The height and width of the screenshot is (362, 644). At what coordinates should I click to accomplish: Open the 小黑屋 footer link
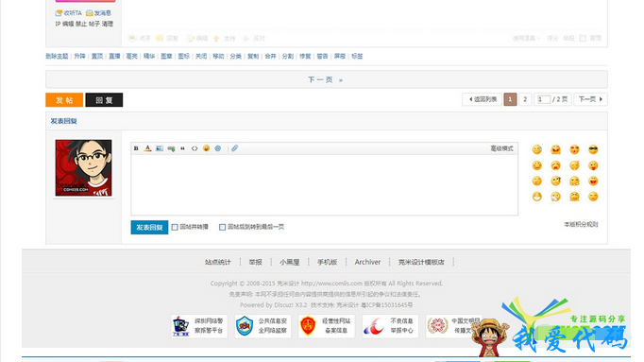pos(289,262)
